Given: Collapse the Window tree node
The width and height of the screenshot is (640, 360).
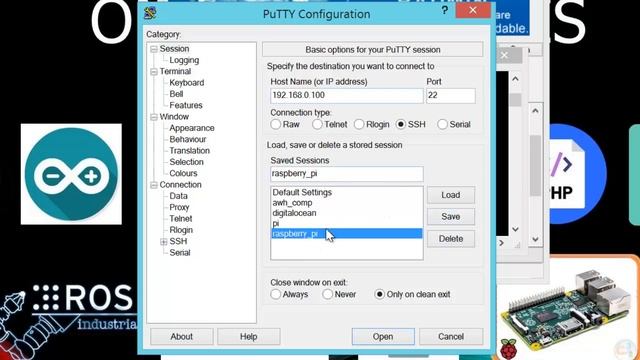Looking at the screenshot, I should coord(154,117).
